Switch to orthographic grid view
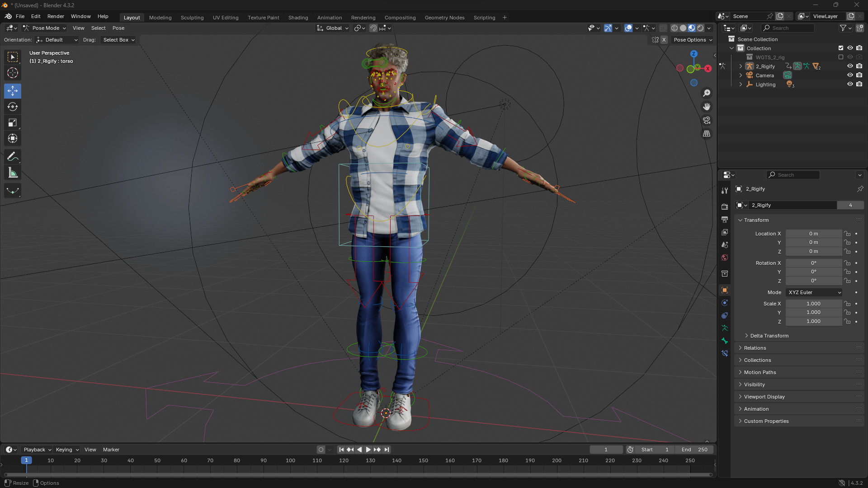The width and height of the screenshot is (868, 488). (x=707, y=134)
